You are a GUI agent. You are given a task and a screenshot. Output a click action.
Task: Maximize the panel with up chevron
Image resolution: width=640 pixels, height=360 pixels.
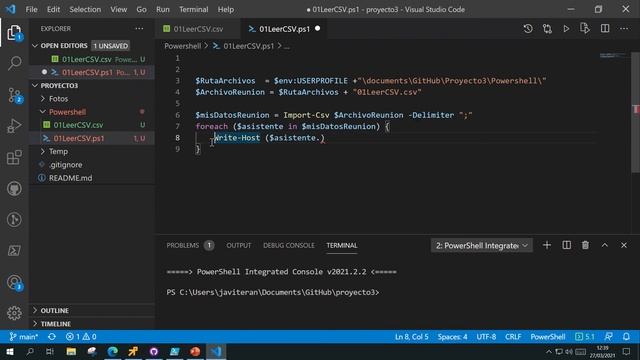coord(604,245)
